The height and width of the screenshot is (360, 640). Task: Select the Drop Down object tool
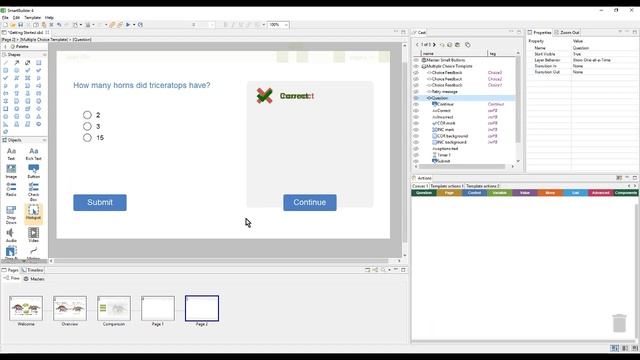pyautogui.click(x=11, y=215)
